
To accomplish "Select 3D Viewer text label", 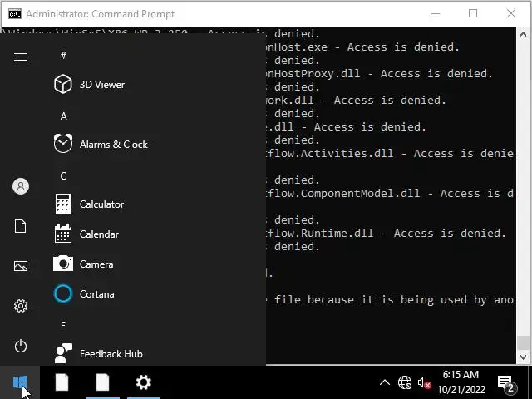I will (x=102, y=85).
